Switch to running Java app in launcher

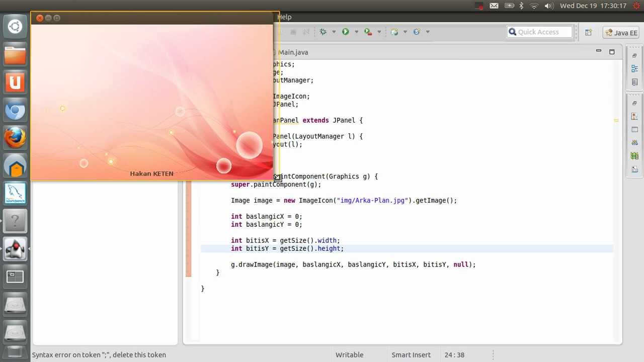[x=15, y=249]
